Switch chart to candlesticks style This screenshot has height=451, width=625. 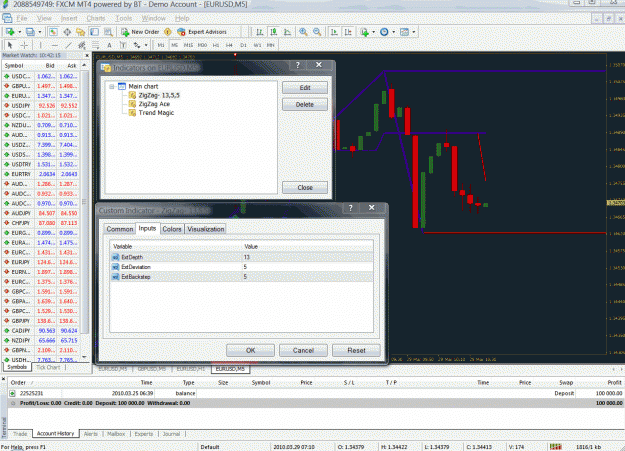point(273,32)
